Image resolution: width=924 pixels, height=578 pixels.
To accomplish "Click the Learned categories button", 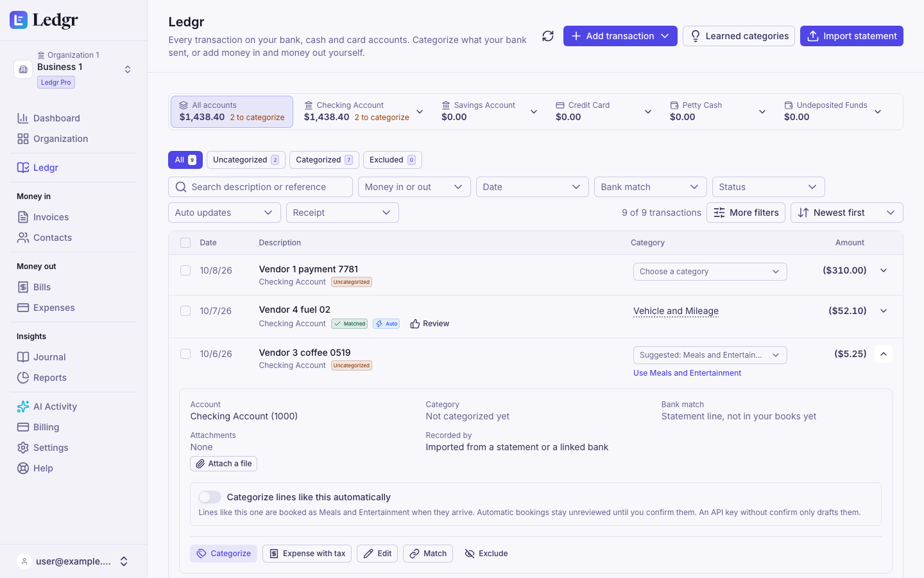I will pyautogui.click(x=739, y=36).
